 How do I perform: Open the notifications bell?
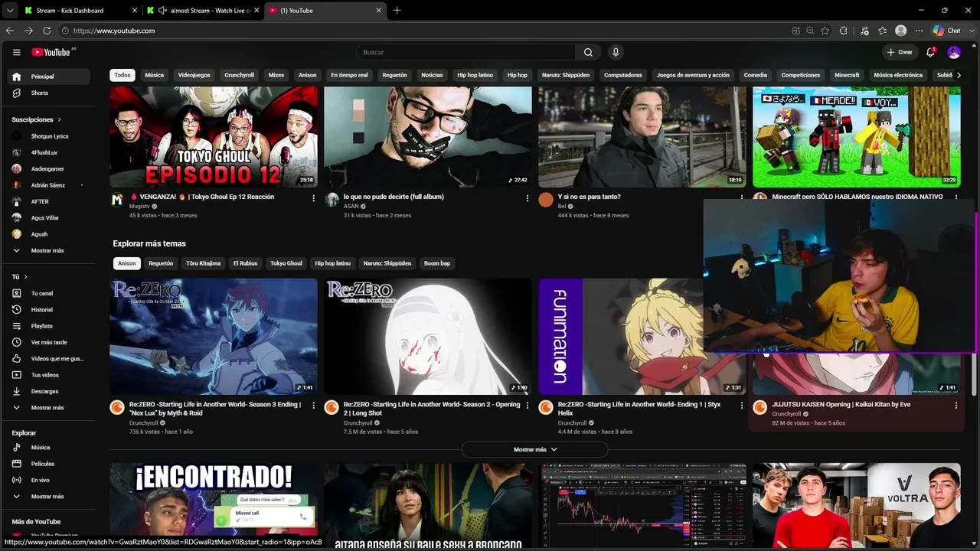click(930, 52)
